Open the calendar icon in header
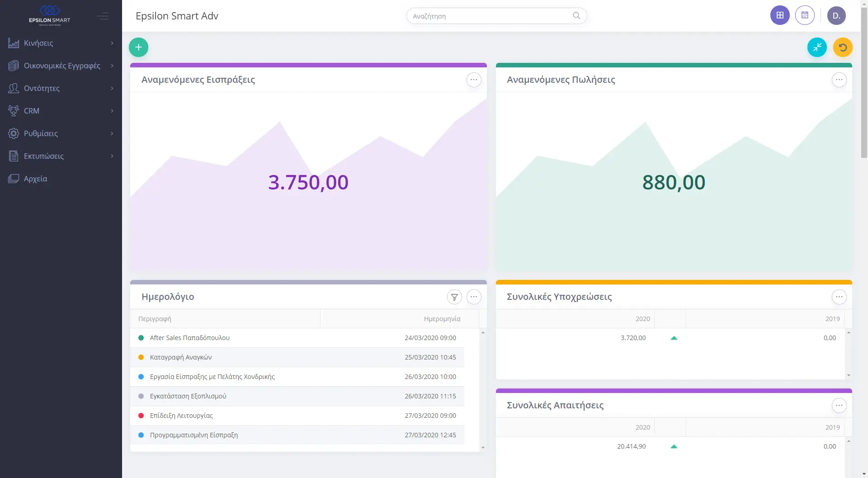Viewport: 868px width, 478px height. tap(805, 15)
